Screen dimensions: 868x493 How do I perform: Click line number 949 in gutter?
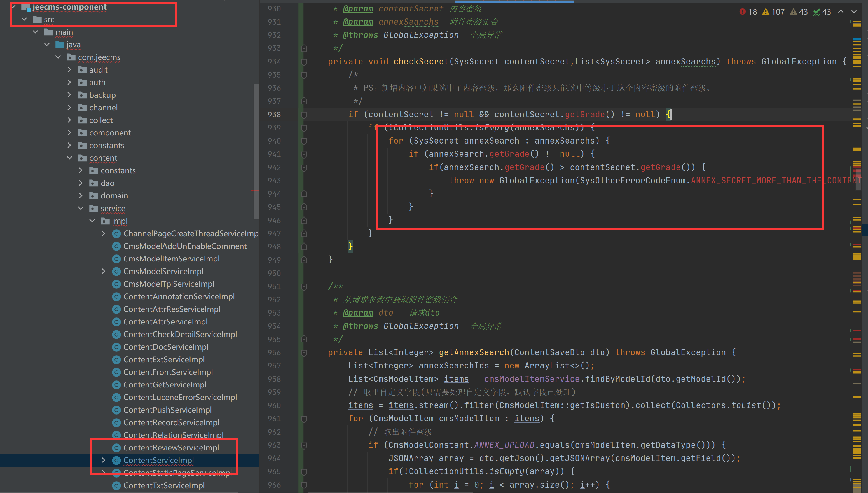[274, 260]
